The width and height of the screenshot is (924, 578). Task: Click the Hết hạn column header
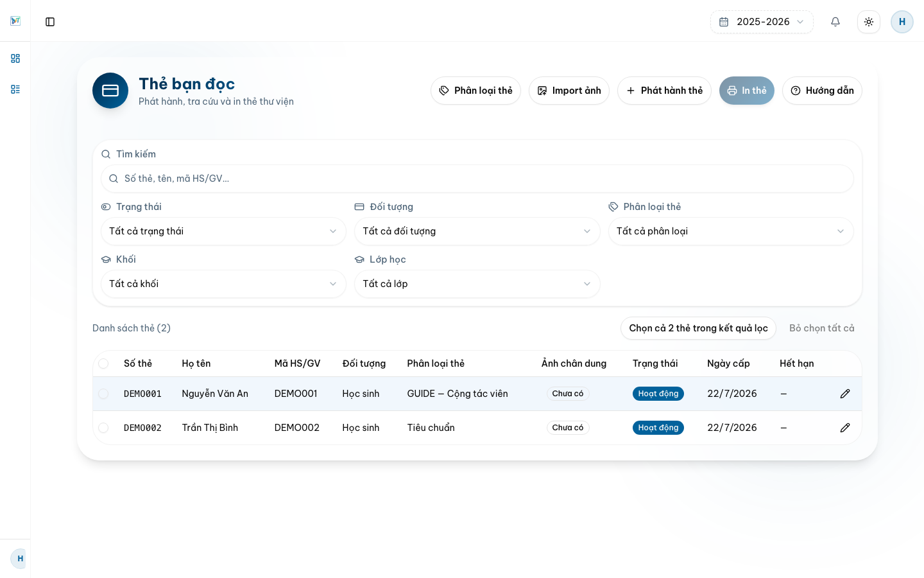[797, 363]
